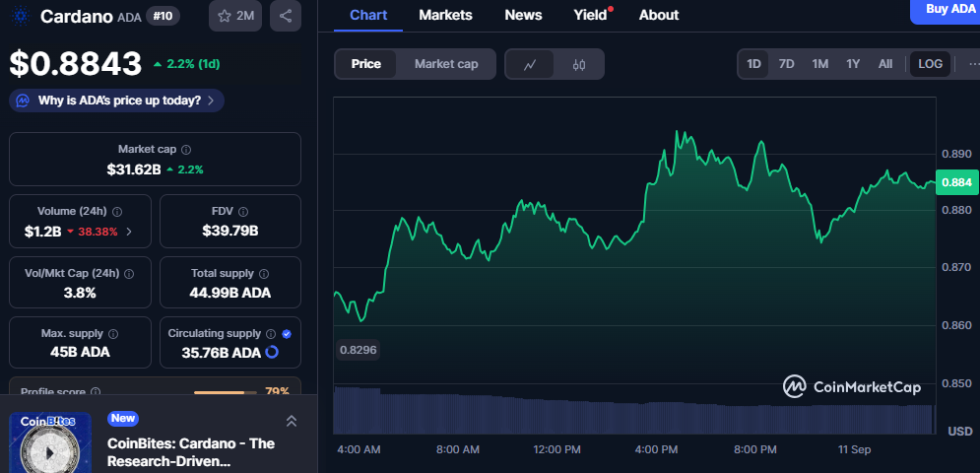Click the USD currency label
This screenshot has width=980, height=473.
[x=960, y=431]
